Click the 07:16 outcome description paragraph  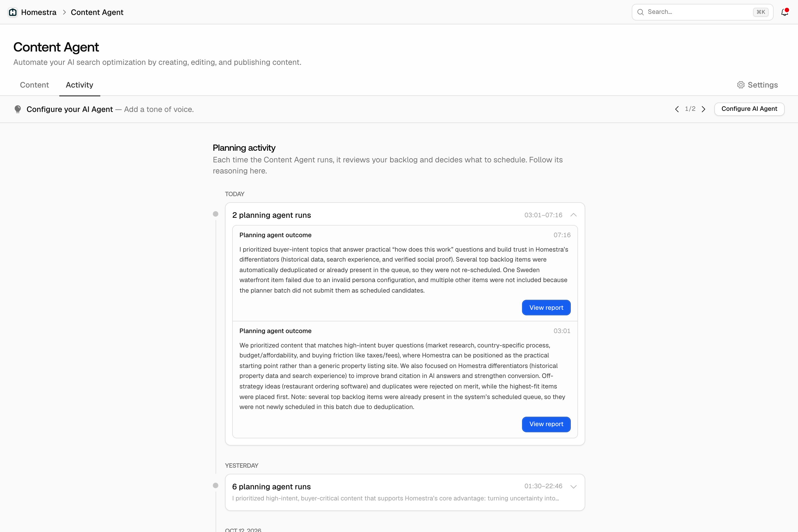404,270
